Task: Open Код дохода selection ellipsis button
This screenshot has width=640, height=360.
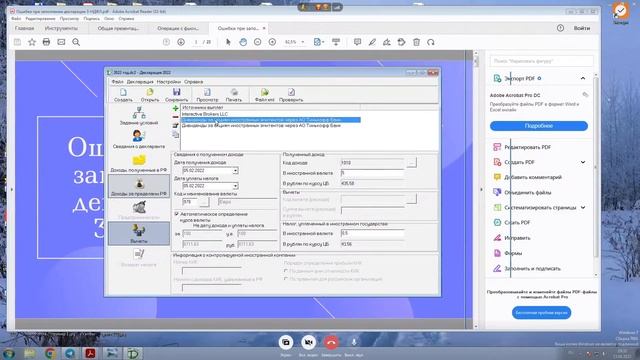Action: coord(411,163)
